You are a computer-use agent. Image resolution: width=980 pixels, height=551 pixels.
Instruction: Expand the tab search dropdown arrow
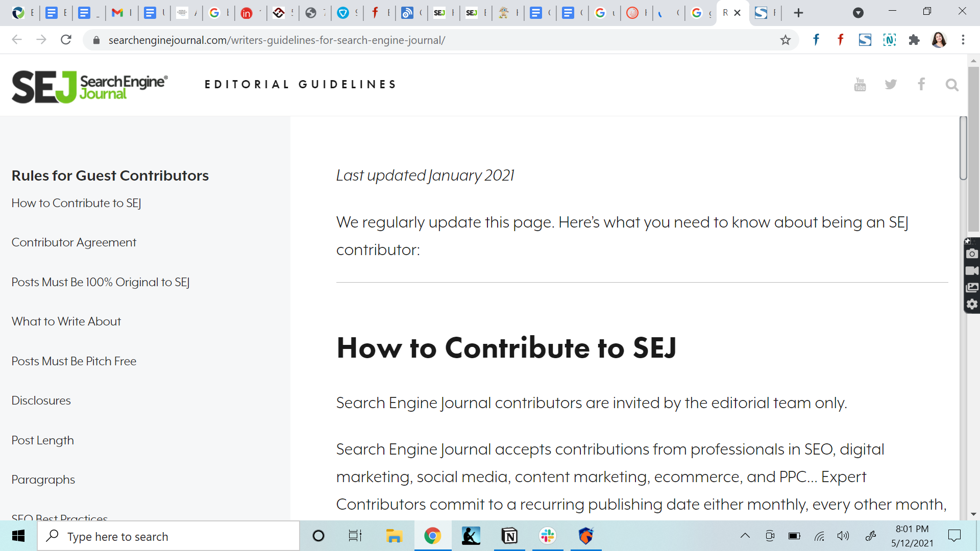[858, 13]
